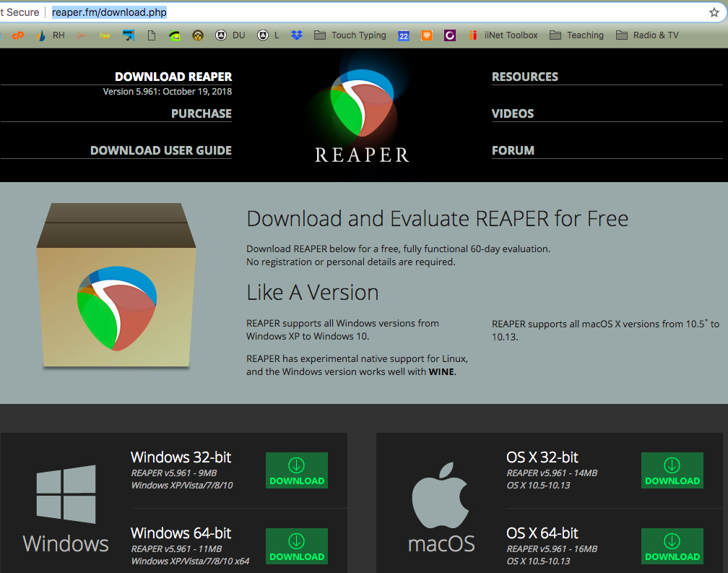The width and height of the screenshot is (728, 573).
Task: Click the 'Version 5.961: October 19, 2018' text
Action: coord(167,92)
